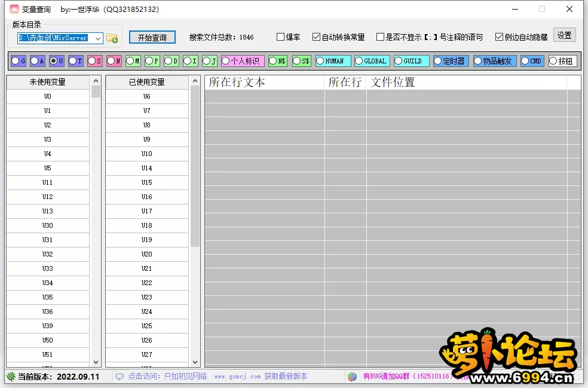
Task: Click the chat bubble icon in status bar
Action: [x=120, y=377]
